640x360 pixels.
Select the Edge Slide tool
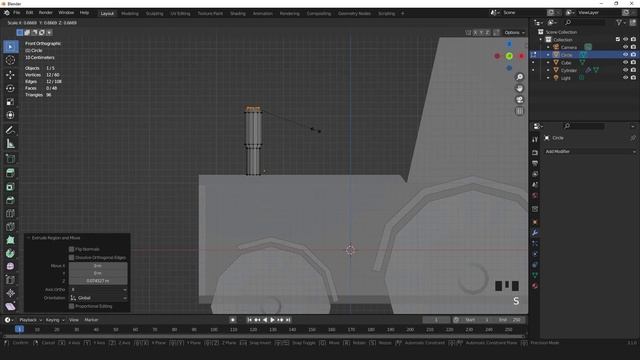[10, 280]
